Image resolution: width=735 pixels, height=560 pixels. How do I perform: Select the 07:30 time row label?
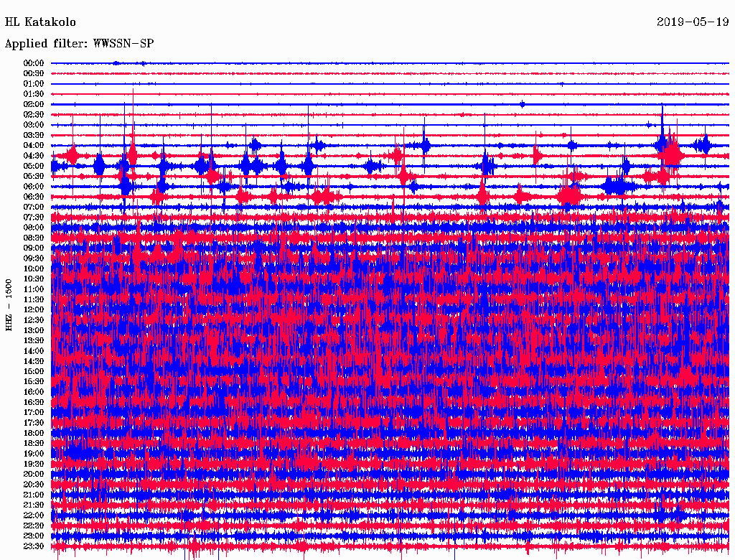click(x=34, y=218)
